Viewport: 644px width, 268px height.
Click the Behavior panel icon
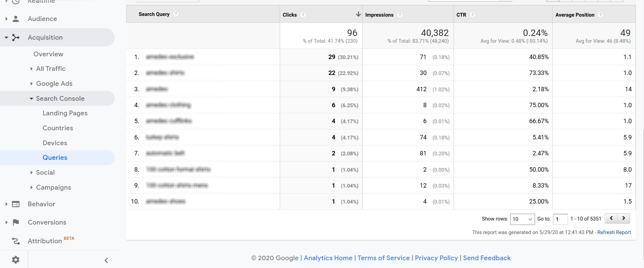[16, 204]
